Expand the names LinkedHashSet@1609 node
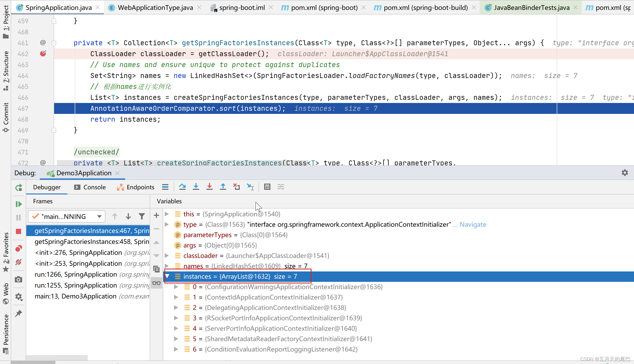This screenshot has height=364, width=634. [167, 266]
